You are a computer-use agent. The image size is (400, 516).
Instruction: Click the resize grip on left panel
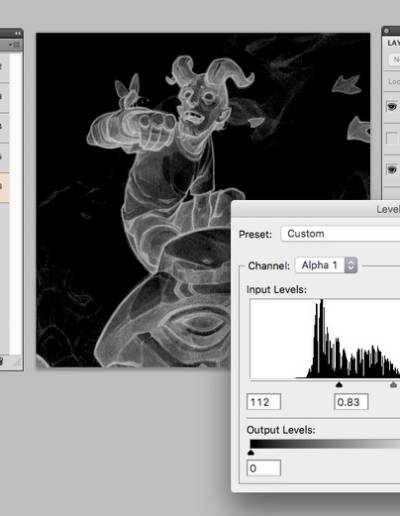[17, 362]
